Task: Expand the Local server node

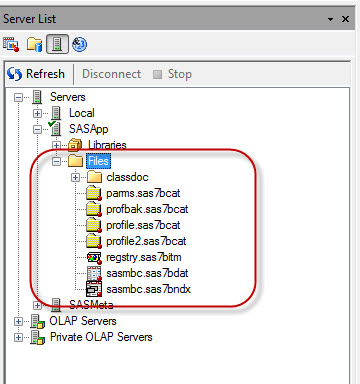Action: tap(37, 113)
